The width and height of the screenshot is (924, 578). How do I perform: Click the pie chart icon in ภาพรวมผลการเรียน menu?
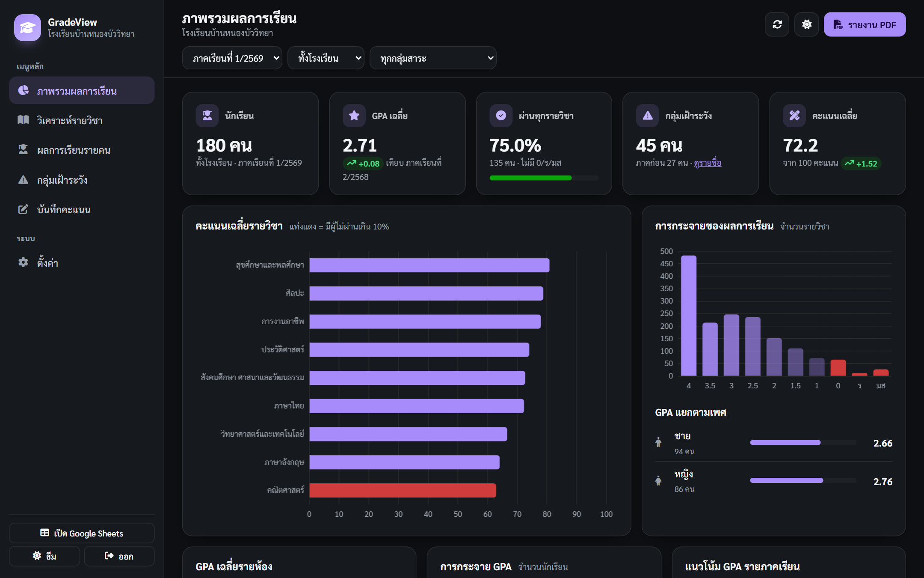tap(23, 90)
